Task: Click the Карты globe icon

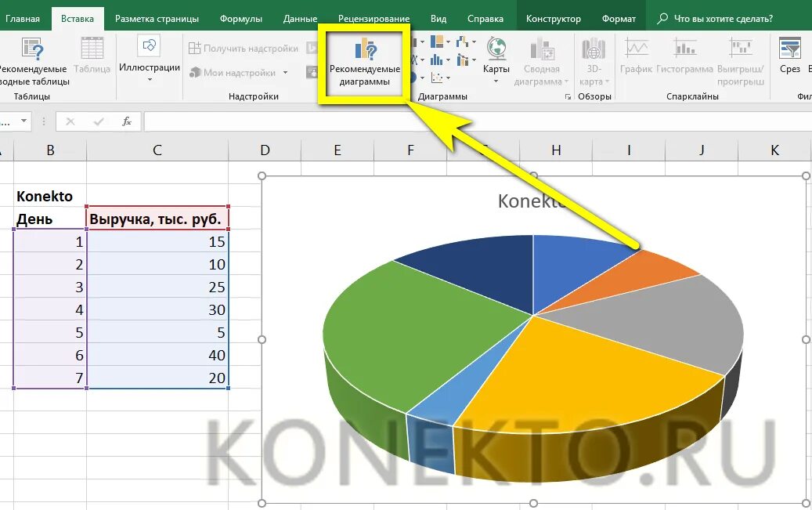Action: coord(496,49)
